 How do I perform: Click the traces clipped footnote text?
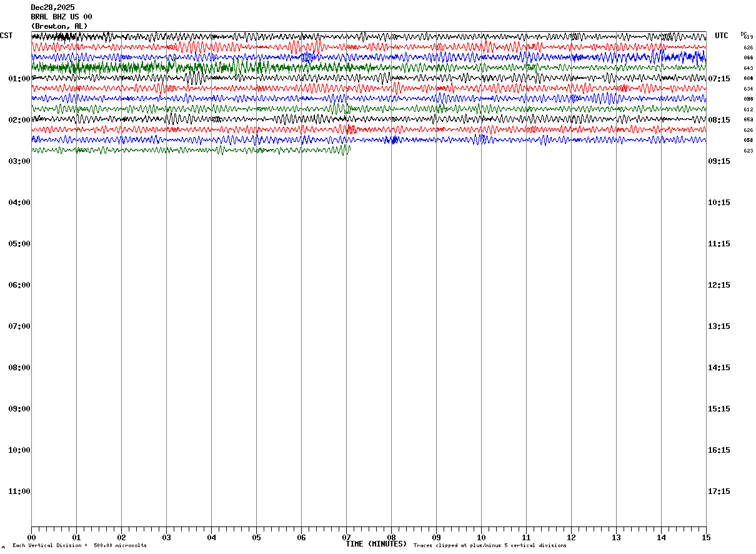tap(490, 546)
